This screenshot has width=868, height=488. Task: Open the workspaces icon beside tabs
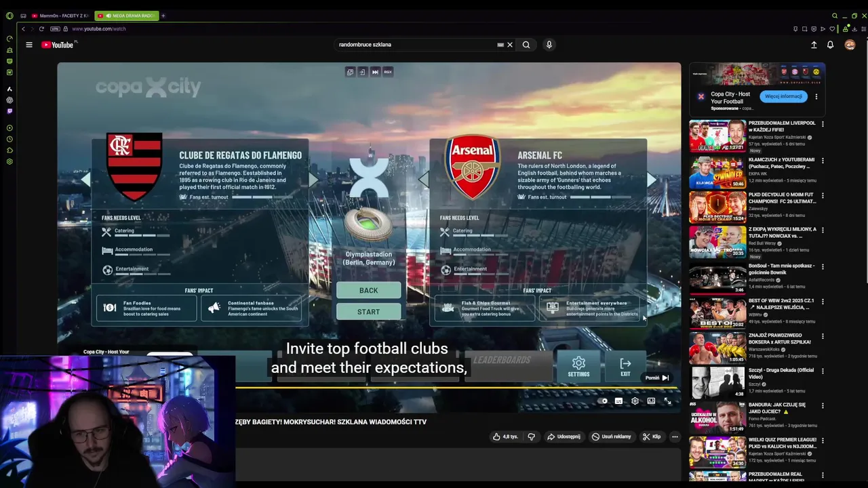click(23, 16)
